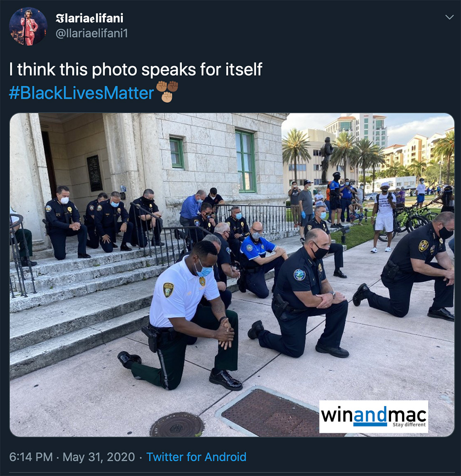Click the 'Stay different' tagline
The image size is (461, 476).
click(409, 425)
